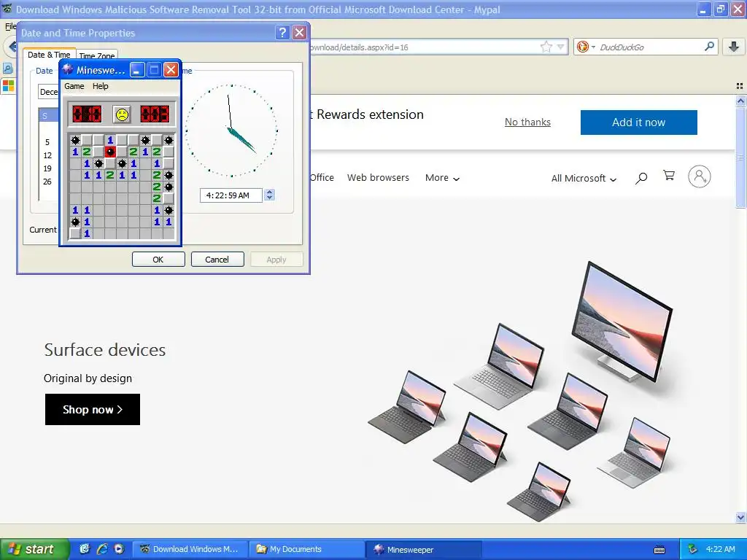Screen dimensions: 747x560
Task: Open the address bar history dropdown arrow
Action: point(561,47)
